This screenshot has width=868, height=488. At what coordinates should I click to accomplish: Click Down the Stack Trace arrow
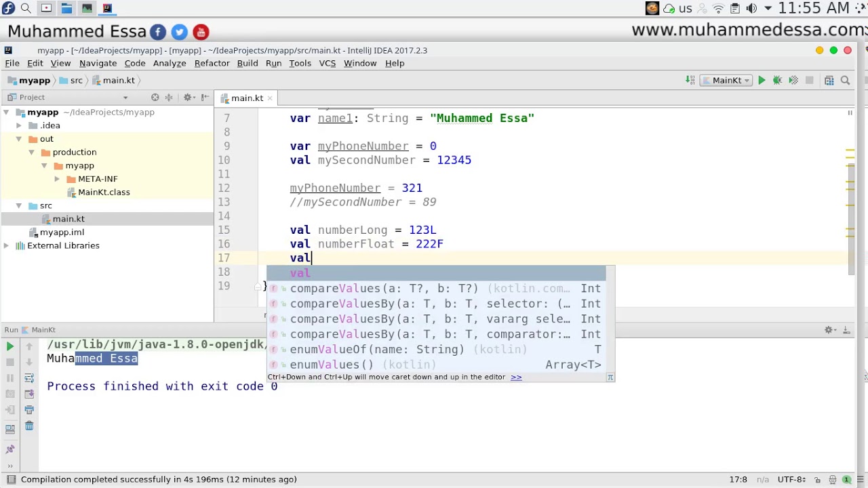(x=29, y=362)
